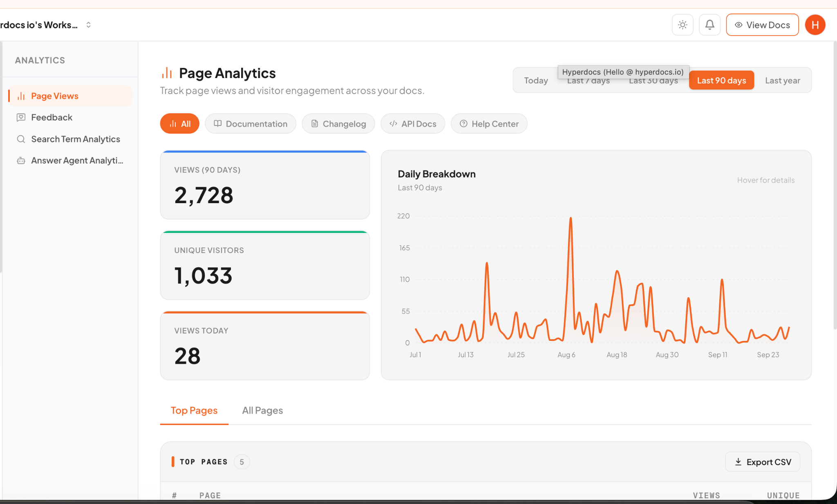Viewport: 837px width, 504px height.
Task: Open the Feedback sidebar item
Action: [x=70, y=118]
